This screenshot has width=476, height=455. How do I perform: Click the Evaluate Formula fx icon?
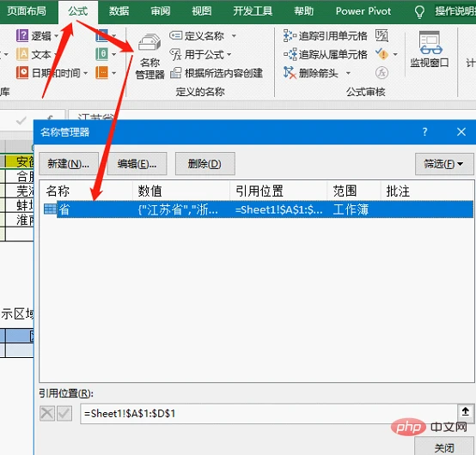(381, 73)
